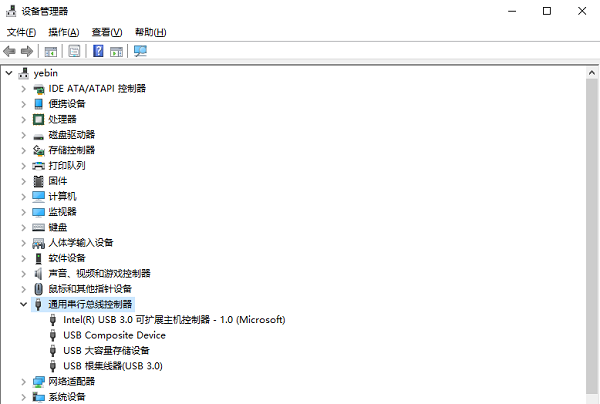Select USB Composite Device entry

click(x=114, y=336)
